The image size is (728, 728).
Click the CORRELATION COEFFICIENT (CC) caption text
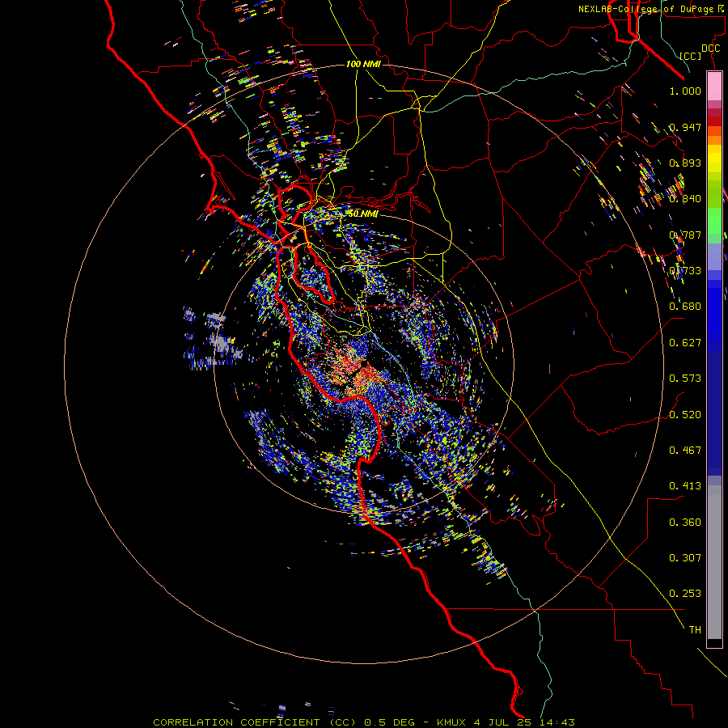click(255, 722)
